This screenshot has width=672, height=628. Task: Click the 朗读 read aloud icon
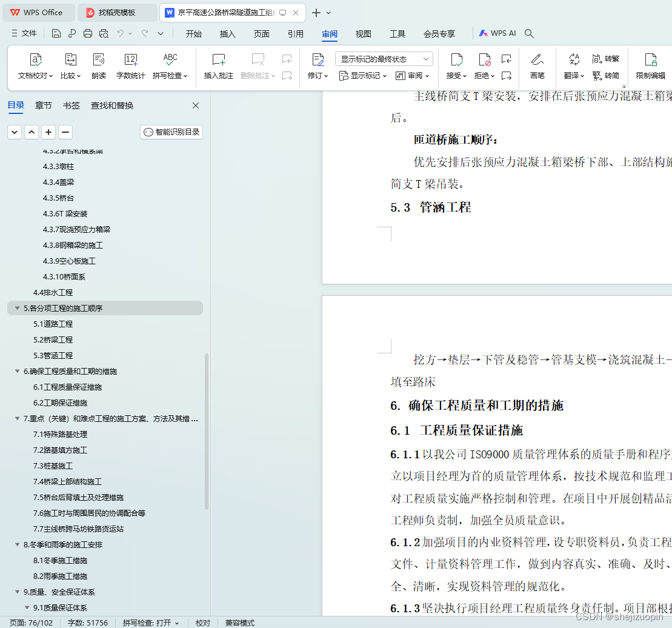click(x=99, y=66)
